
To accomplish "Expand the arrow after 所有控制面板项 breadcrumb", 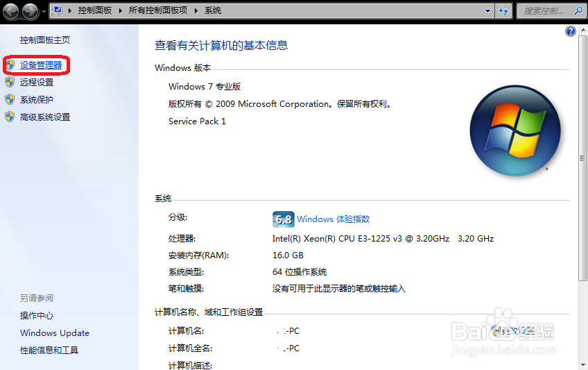I will [x=196, y=10].
